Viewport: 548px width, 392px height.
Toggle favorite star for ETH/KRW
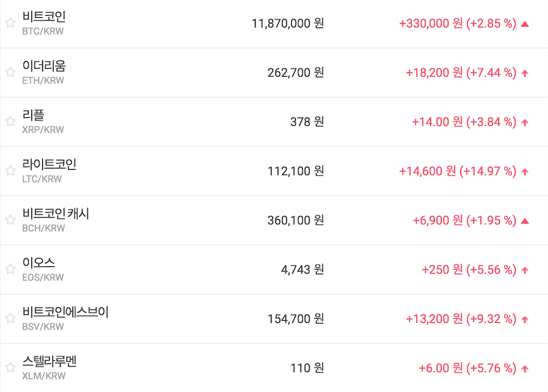pyautogui.click(x=10, y=72)
